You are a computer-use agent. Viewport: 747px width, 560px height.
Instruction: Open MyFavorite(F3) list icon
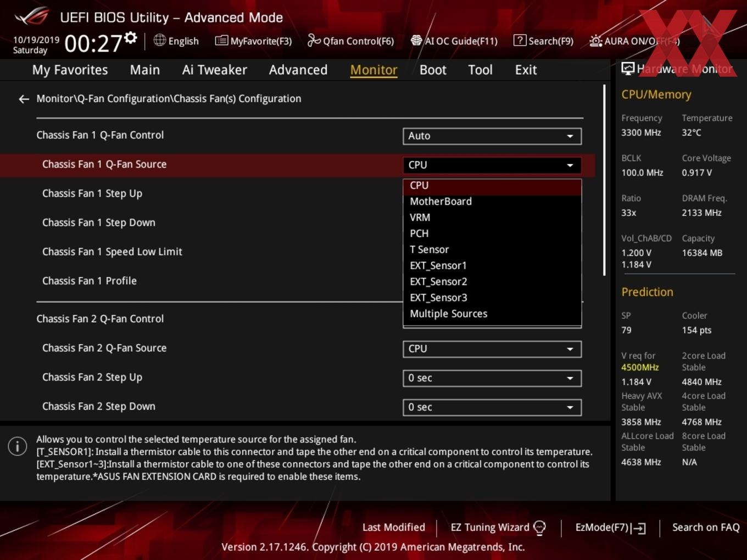221,41
